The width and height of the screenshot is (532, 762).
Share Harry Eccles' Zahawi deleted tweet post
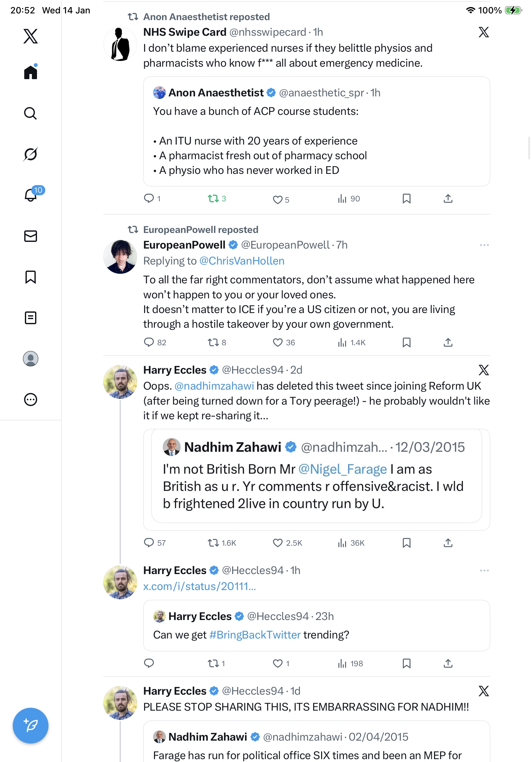[448, 543]
